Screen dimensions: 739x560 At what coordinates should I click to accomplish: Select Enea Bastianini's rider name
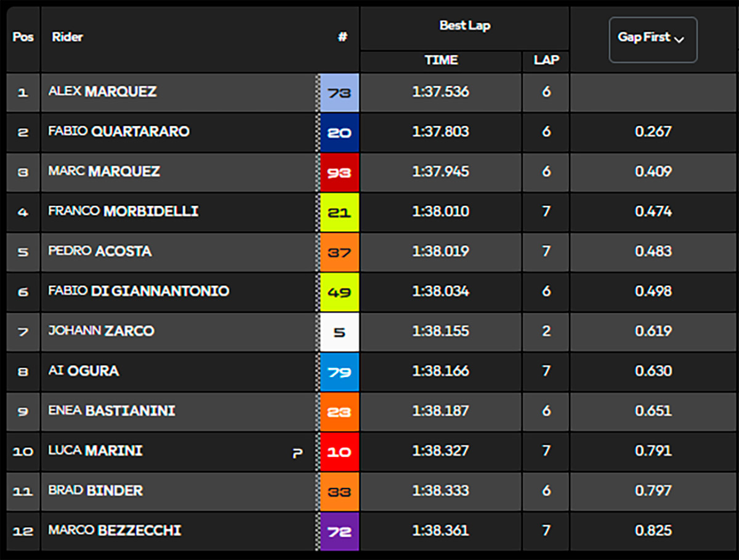pyautogui.click(x=111, y=411)
